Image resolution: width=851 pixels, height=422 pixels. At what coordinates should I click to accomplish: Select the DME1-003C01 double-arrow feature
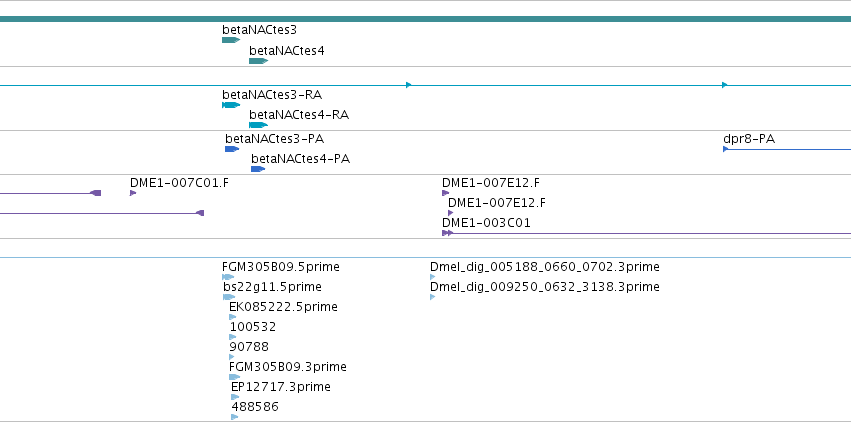(447, 233)
